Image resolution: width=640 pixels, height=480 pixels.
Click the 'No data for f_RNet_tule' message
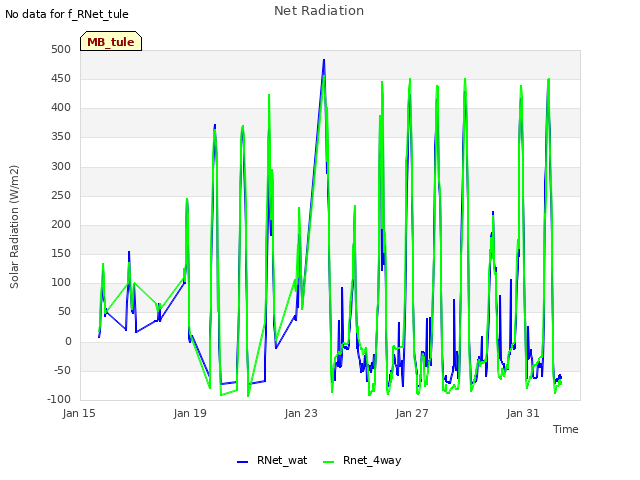[x=67, y=14]
